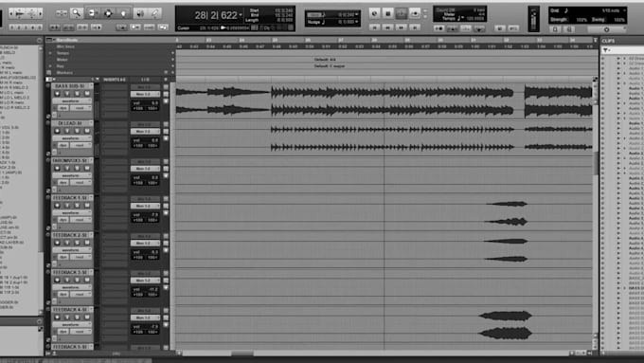Select the Selector tool
The height and width of the screenshot is (363, 644).
tap(108, 13)
